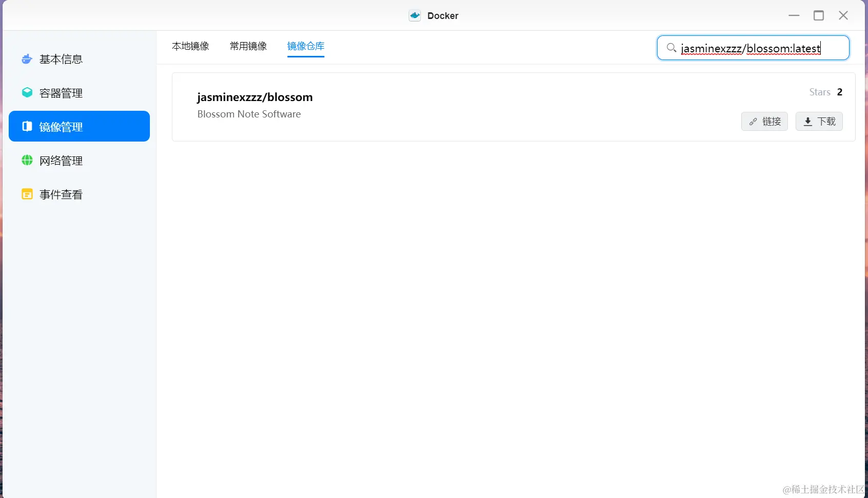Click the Blossom Note Software description

[x=249, y=114]
